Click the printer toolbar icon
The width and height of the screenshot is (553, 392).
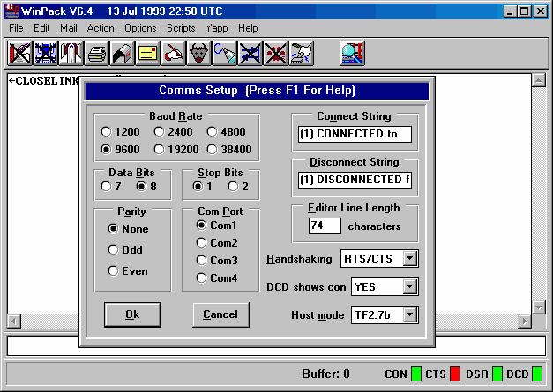pos(97,54)
